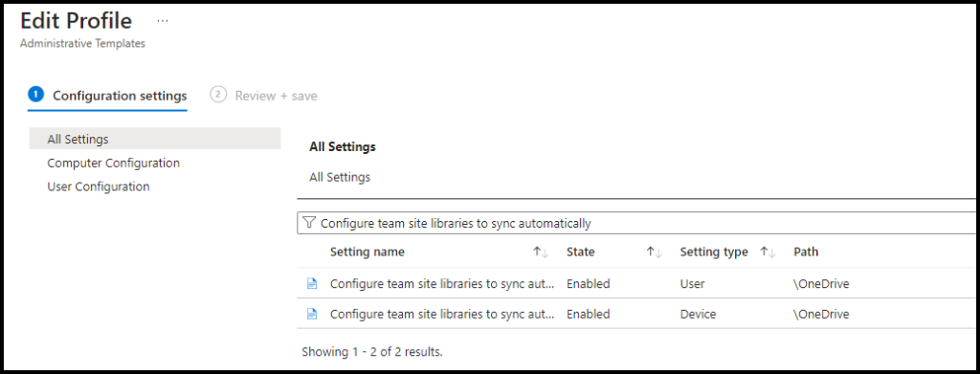This screenshot has width=980, height=374.
Task: Click the settings filter search field
Action: click(636, 223)
